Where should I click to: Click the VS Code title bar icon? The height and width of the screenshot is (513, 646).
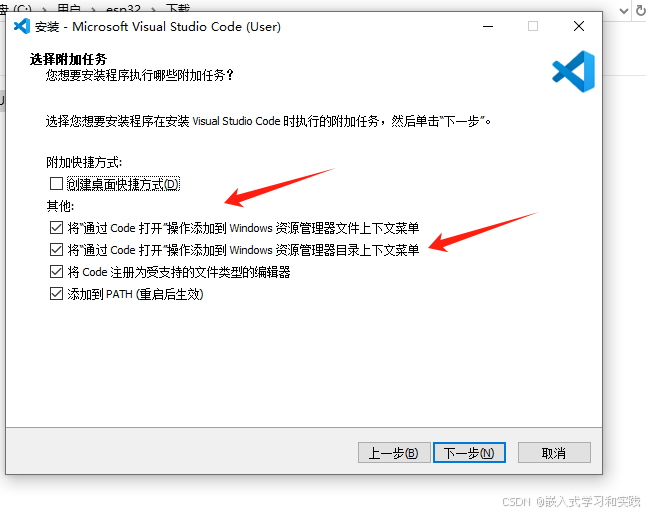22,26
